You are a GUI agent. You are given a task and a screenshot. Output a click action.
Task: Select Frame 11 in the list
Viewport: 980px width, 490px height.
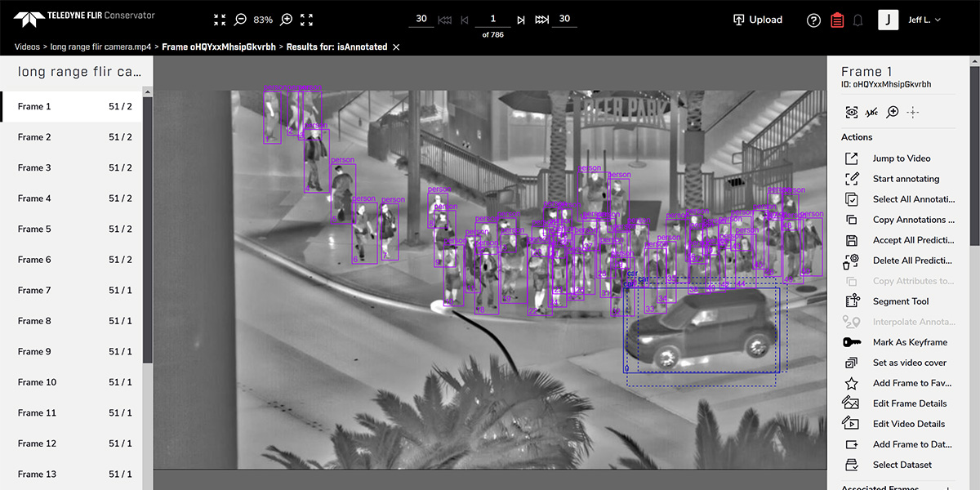(x=71, y=412)
